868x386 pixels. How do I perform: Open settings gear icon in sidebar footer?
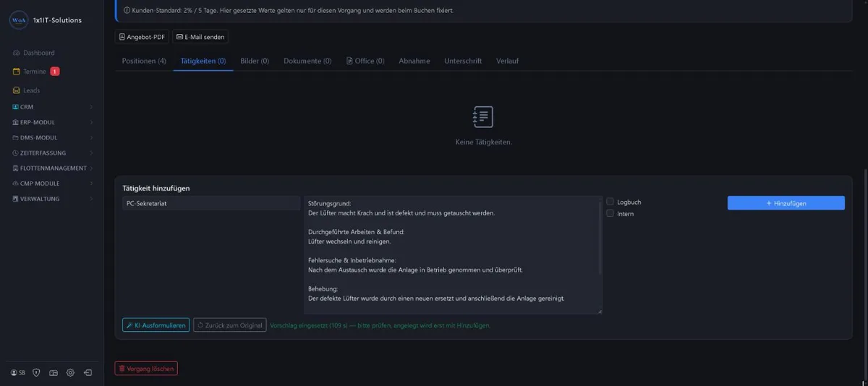pyautogui.click(x=70, y=373)
